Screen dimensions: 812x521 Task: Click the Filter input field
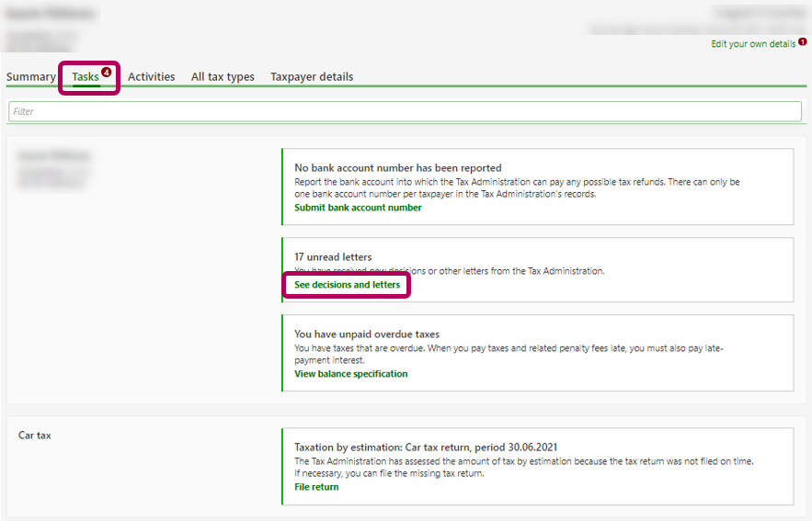coord(405,111)
